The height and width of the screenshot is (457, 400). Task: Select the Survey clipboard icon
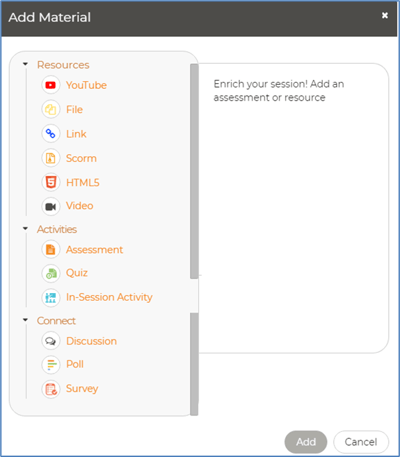coord(51,389)
